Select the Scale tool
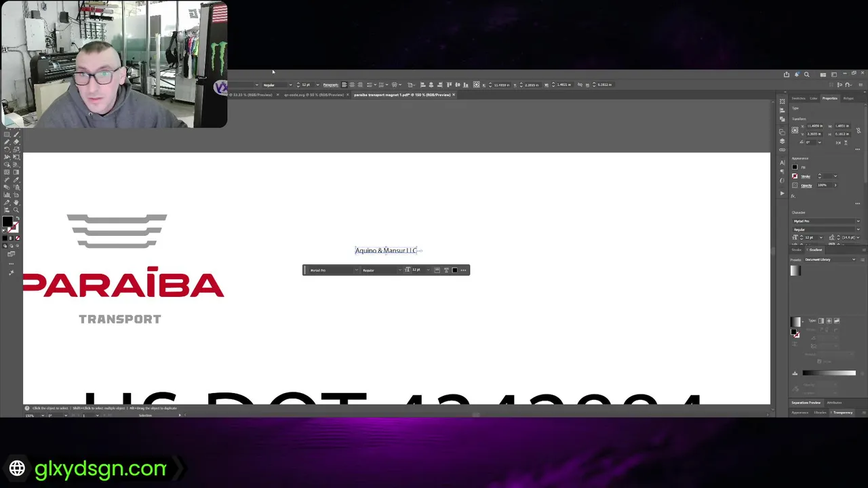Screen dimensions: 868x488 click(x=16, y=149)
